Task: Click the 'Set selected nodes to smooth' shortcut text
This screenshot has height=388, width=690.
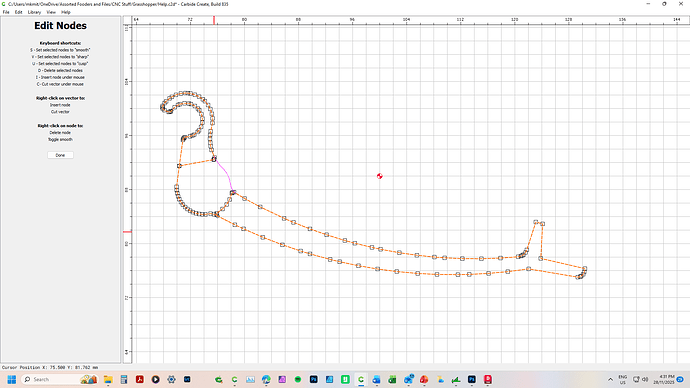Action: [x=60, y=50]
